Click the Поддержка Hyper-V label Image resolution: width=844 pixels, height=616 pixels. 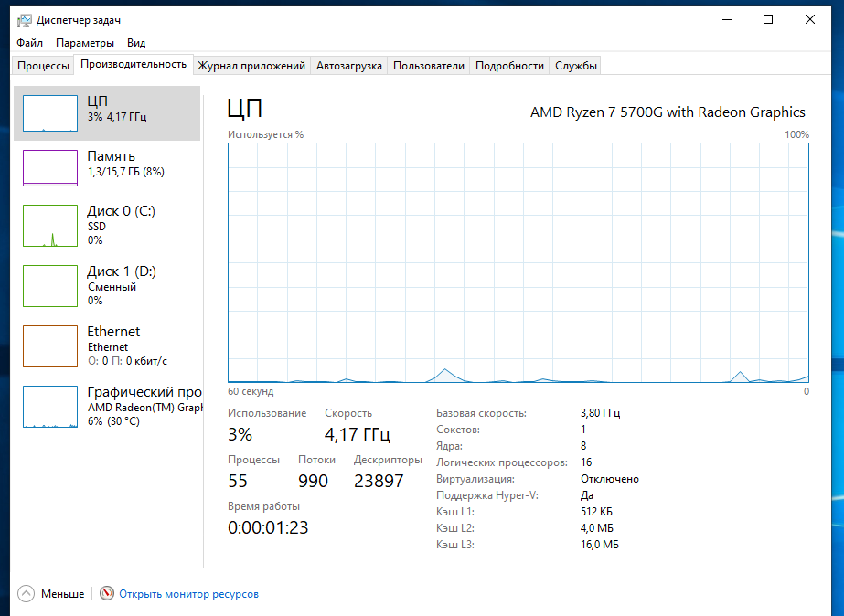(x=487, y=495)
